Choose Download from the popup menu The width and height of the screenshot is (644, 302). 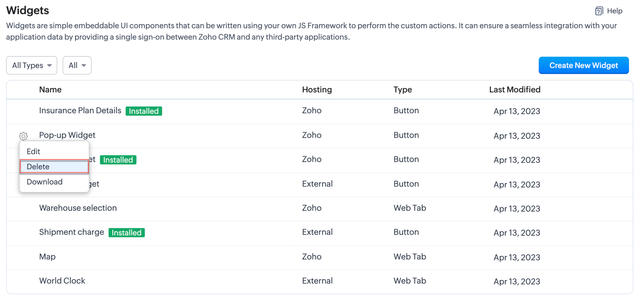click(45, 182)
